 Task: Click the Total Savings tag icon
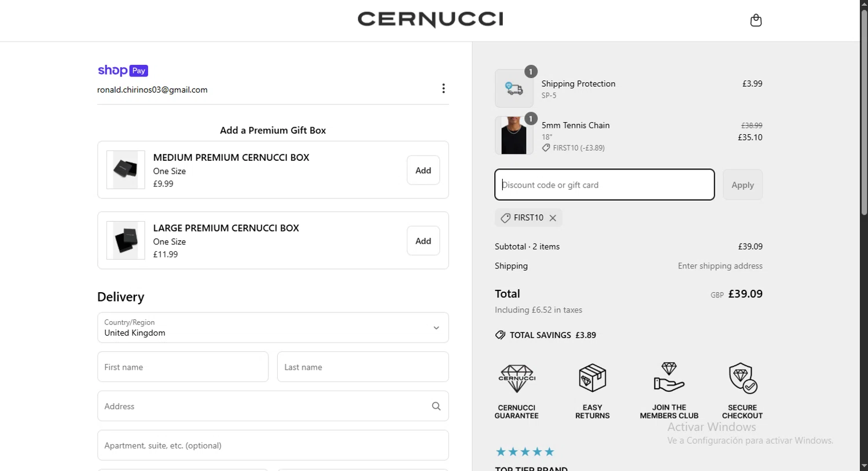[500, 335]
